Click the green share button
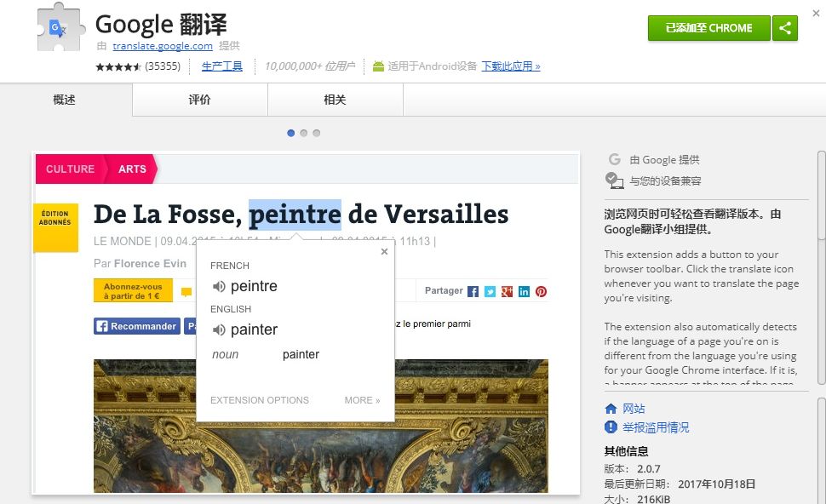This screenshot has width=826, height=504. point(785,28)
